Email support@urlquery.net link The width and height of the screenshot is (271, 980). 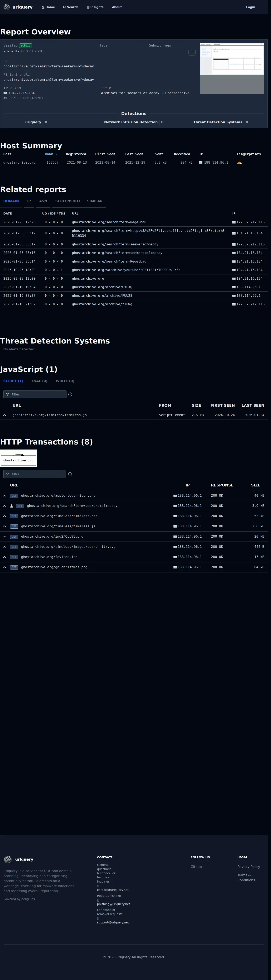tap(113, 922)
